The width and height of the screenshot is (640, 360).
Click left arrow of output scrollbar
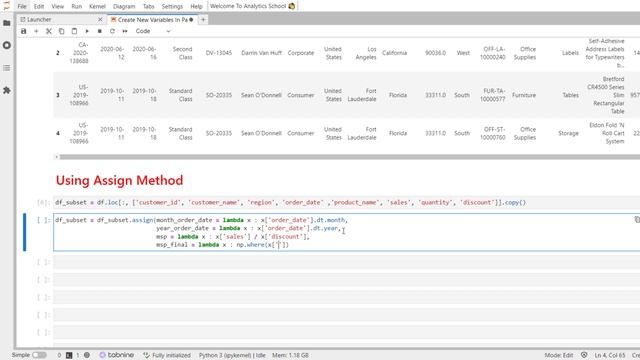click(56, 157)
